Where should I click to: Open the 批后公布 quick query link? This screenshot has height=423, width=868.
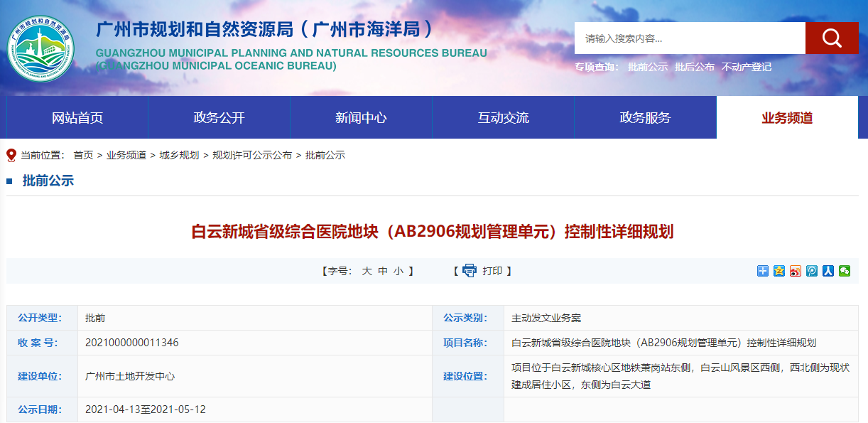(x=694, y=67)
